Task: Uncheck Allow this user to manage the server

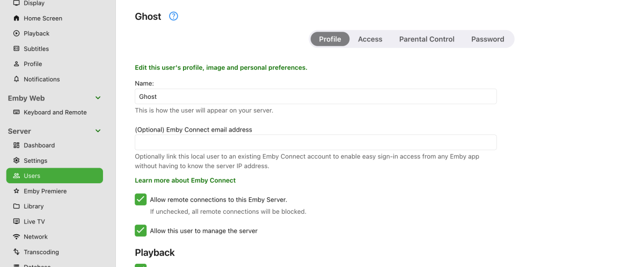Action: [x=141, y=230]
